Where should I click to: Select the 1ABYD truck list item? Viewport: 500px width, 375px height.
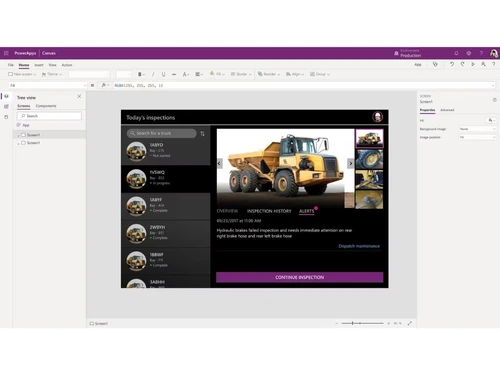[x=166, y=151]
